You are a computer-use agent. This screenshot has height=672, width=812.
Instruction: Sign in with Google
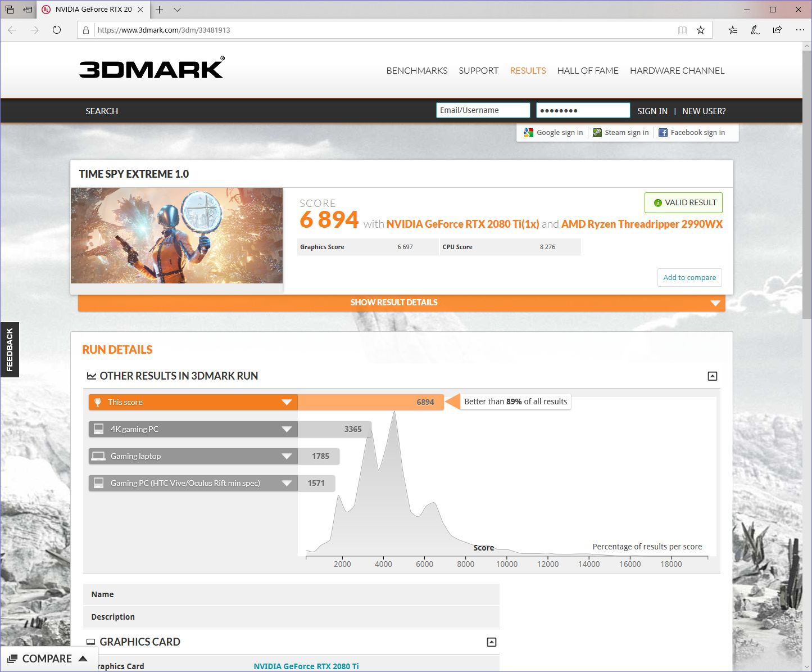click(x=554, y=133)
